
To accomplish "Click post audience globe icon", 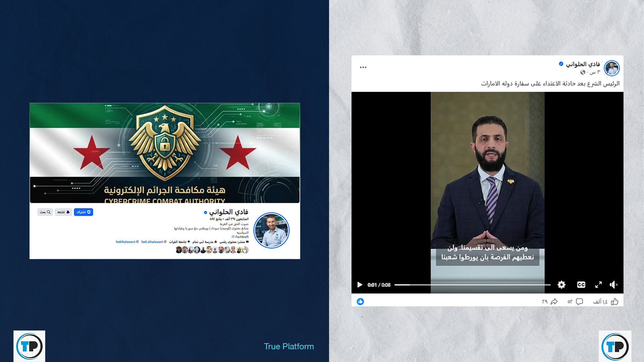I will 583,72.
